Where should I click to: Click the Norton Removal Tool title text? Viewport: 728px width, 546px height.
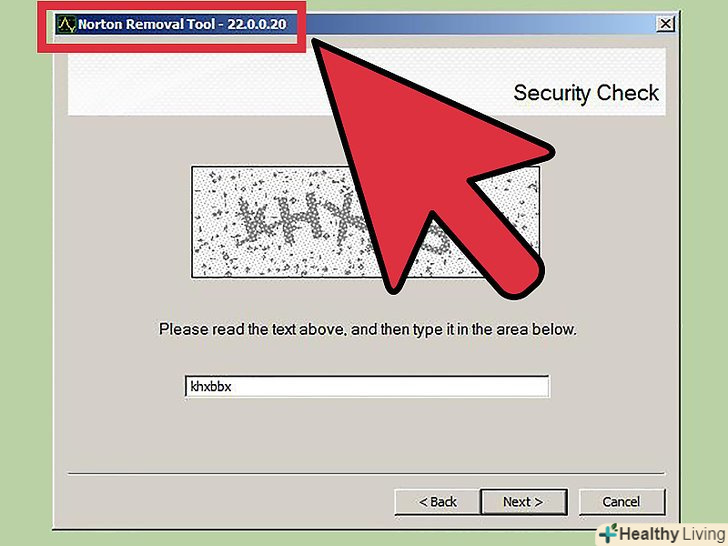(x=146, y=24)
